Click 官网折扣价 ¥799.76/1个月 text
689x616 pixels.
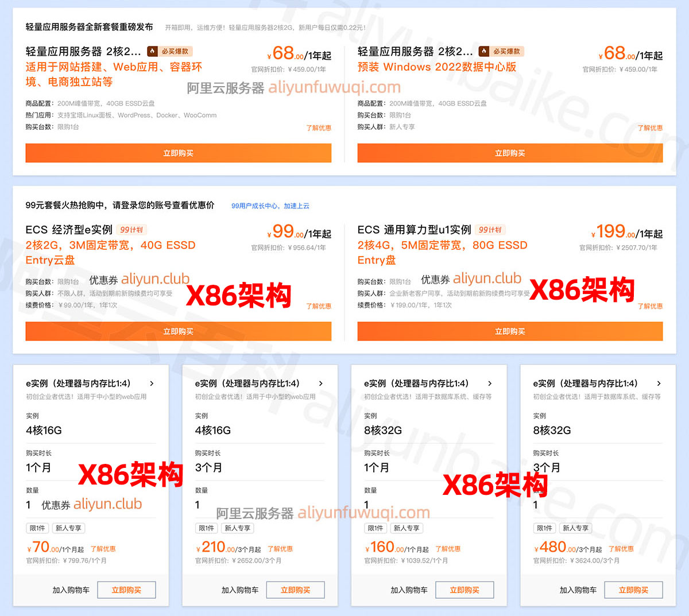[x=66, y=561]
